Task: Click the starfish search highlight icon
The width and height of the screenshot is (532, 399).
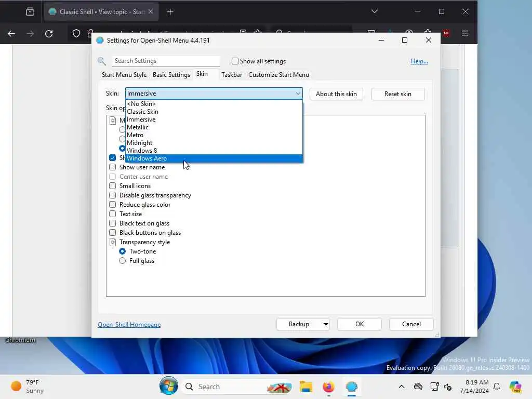Action: (x=279, y=387)
